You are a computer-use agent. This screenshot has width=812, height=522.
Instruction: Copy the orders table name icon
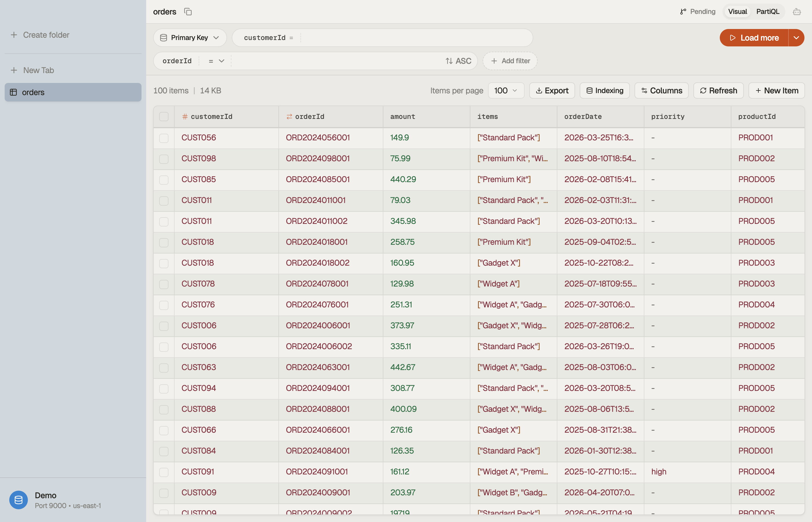tap(188, 12)
